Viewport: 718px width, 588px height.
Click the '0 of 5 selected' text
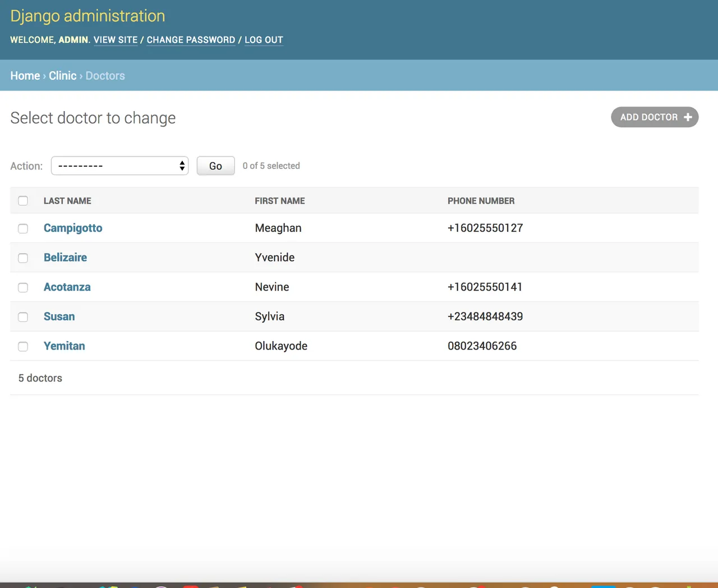271,166
